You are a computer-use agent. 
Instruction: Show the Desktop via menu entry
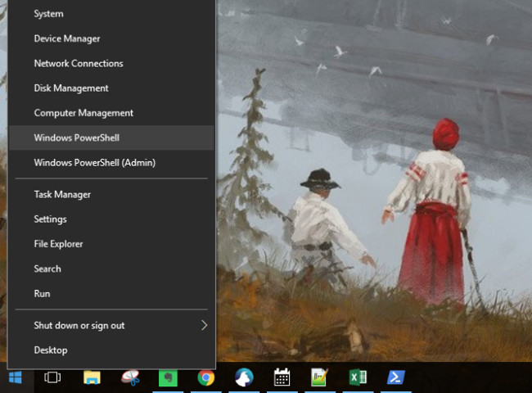[111, 350]
